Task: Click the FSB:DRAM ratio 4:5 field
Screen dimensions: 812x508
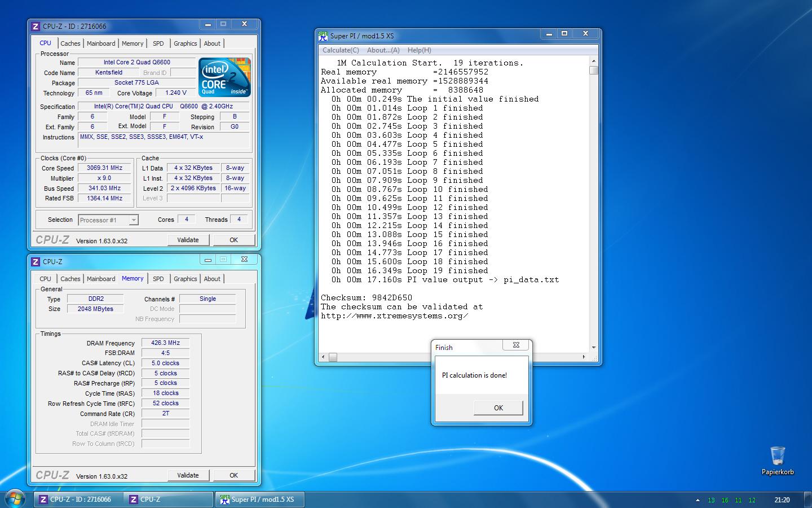Action: click(165, 353)
